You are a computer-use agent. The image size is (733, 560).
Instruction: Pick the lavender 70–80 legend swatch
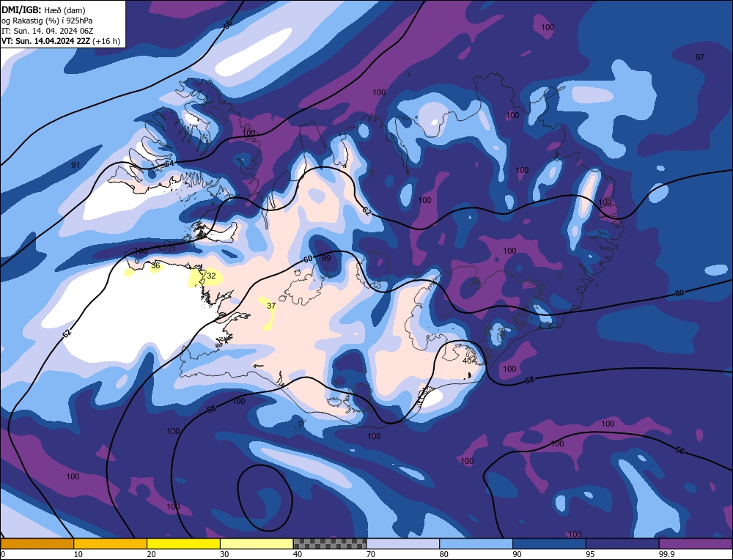point(403,544)
